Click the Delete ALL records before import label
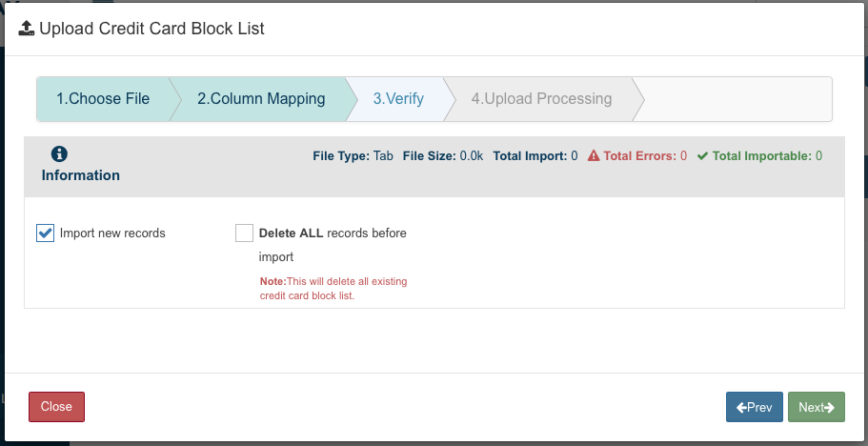This screenshot has height=446, width=868. click(x=333, y=233)
